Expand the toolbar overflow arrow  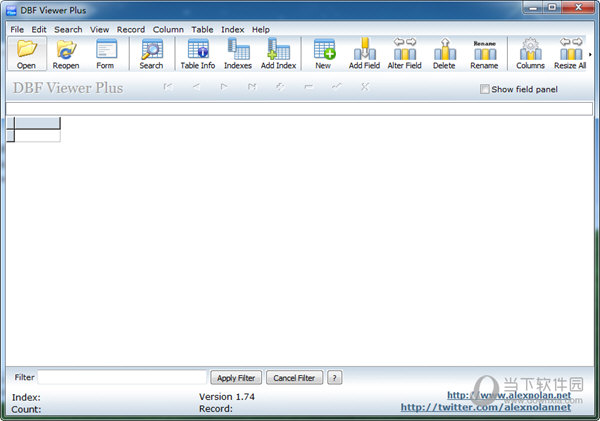(x=590, y=54)
